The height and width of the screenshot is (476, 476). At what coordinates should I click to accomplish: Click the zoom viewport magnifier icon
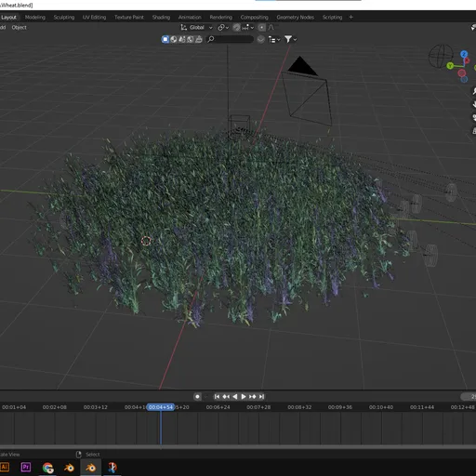(473, 91)
